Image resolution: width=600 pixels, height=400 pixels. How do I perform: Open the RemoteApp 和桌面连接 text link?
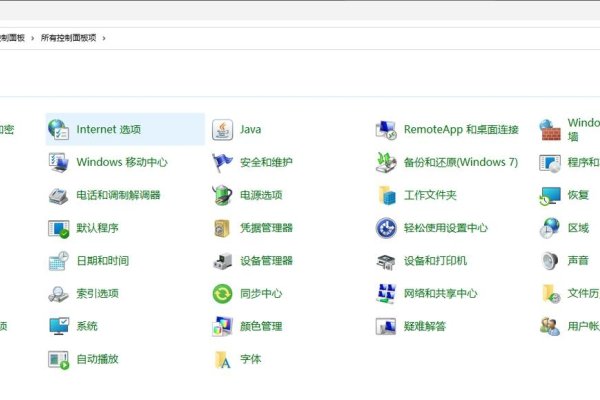(x=461, y=129)
